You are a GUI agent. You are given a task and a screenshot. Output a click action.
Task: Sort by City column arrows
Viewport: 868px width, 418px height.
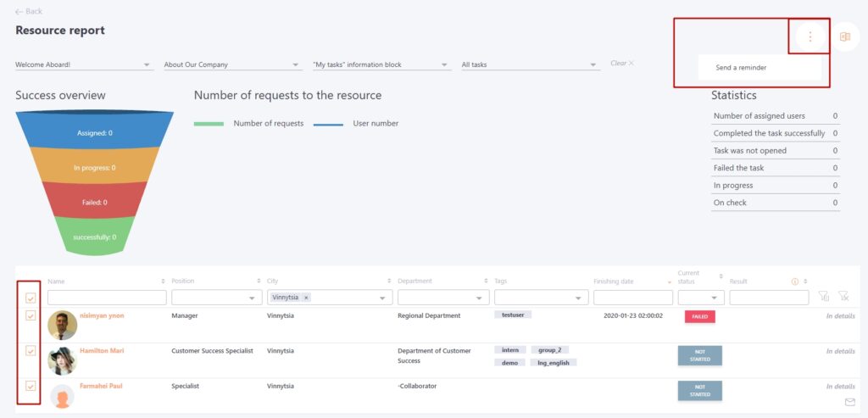pyautogui.click(x=390, y=281)
